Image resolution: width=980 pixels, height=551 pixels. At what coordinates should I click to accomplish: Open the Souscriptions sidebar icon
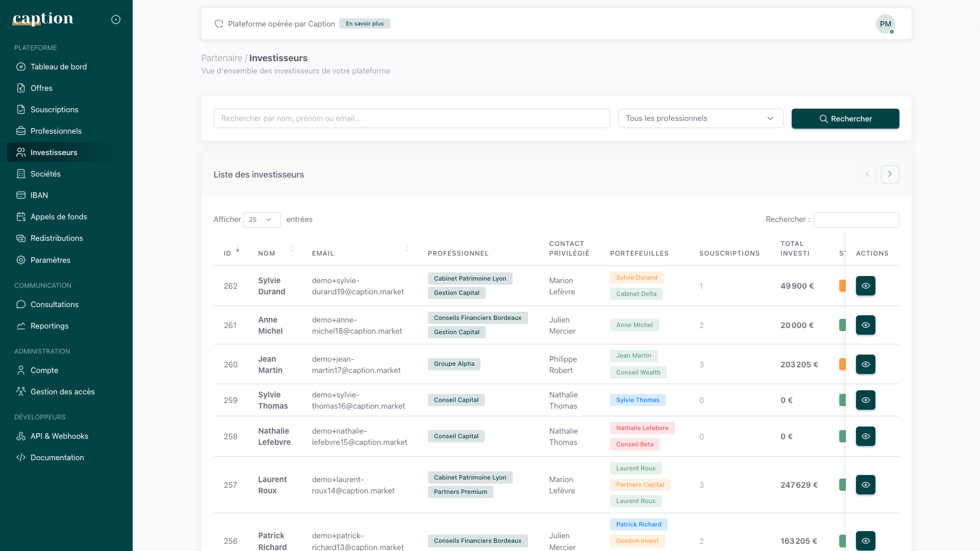[21, 110]
